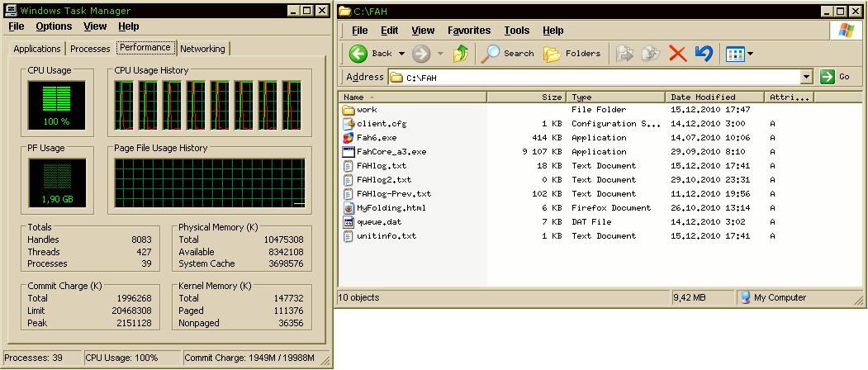Image resolution: width=868 pixels, height=370 pixels.
Task: Open Task Manager Help menu
Action: pos(129,26)
